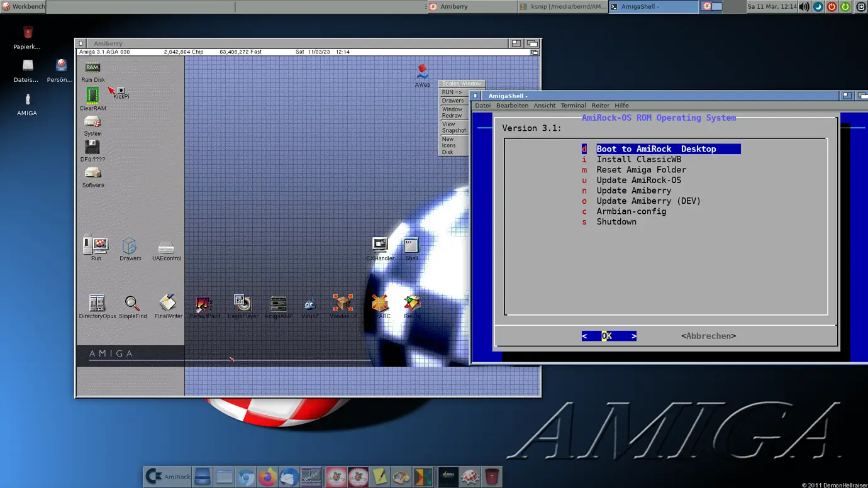This screenshot has width=868, height=488.
Task: Confirm with the OK button
Action: click(608, 336)
